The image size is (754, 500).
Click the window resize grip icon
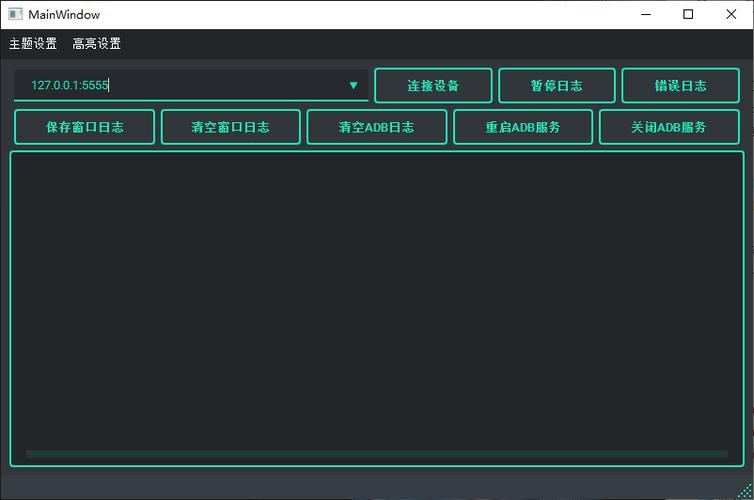click(745, 491)
